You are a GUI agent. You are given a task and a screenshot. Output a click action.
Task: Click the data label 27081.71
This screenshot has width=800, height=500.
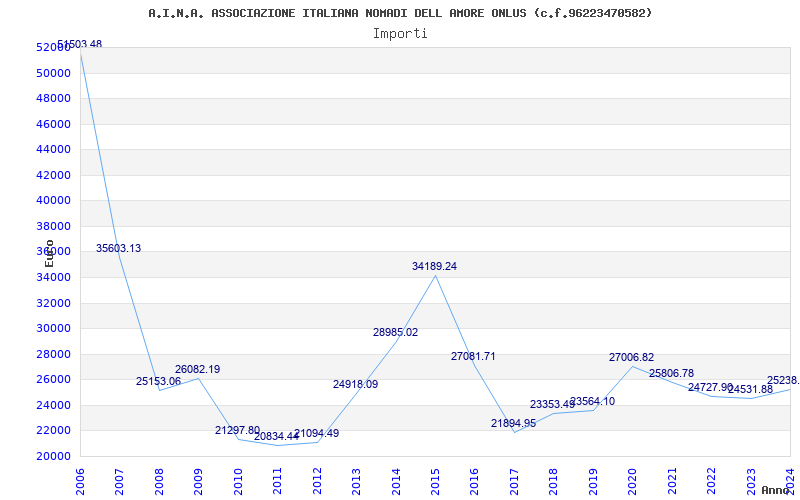pos(473,356)
